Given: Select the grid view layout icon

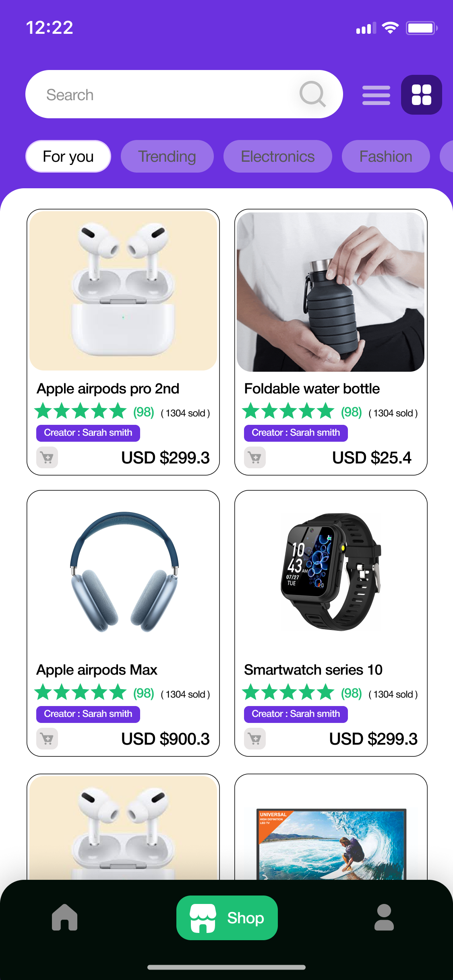Looking at the screenshot, I should click(421, 95).
